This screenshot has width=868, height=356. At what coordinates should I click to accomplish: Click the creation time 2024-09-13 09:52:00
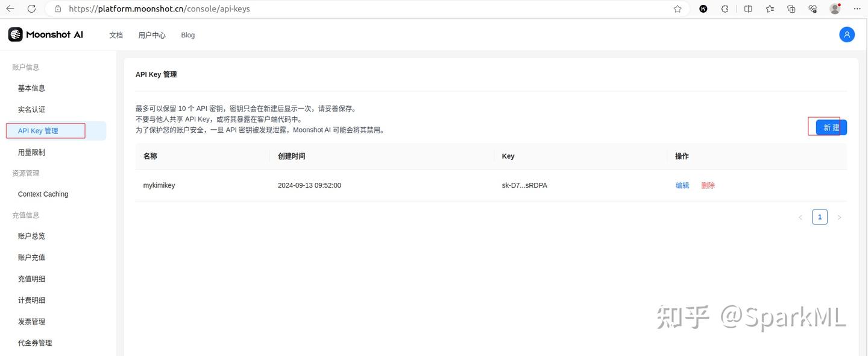tap(309, 185)
